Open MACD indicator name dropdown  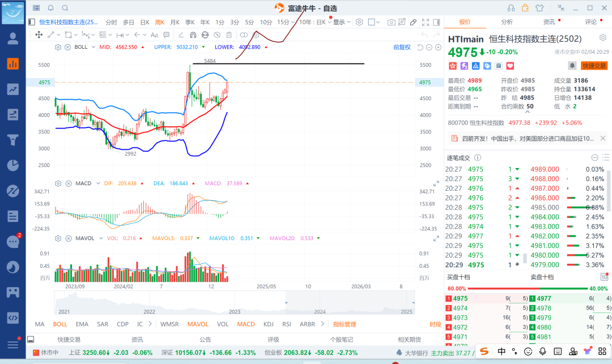click(x=98, y=183)
